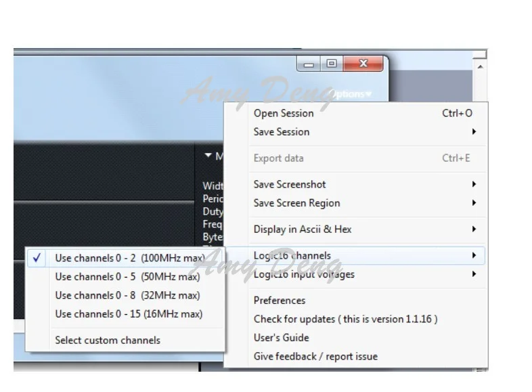Expand Save Session submenu arrow
The width and height of the screenshot is (532, 392).
tap(474, 132)
